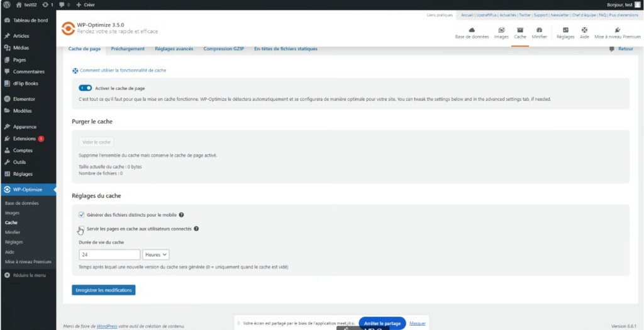Collapse sidebar with Réduire le menu
The width and height of the screenshot is (644, 330).
(x=26, y=275)
